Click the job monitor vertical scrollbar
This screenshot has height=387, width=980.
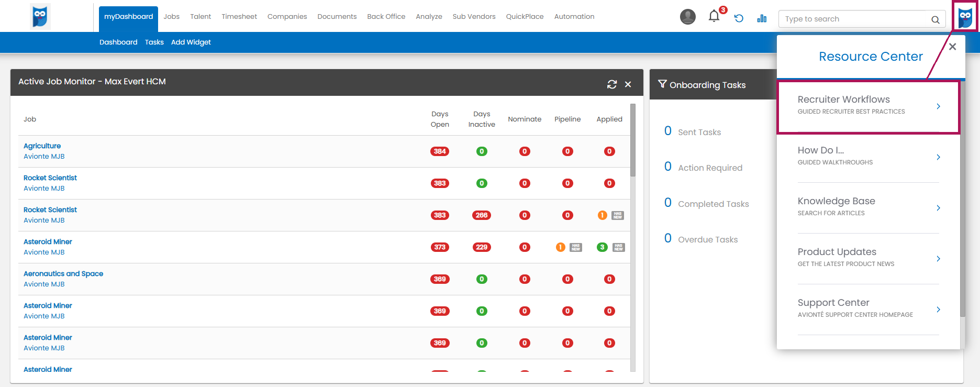pyautogui.click(x=633, y=141)
